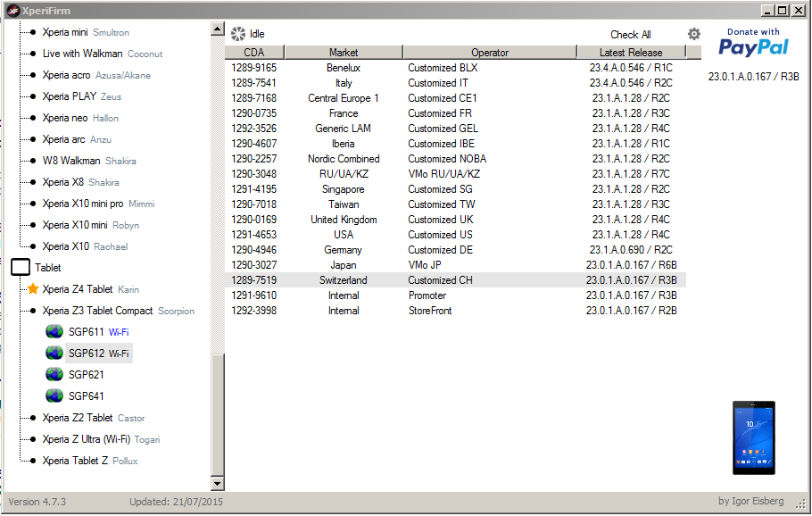Sort by the CDA column header
The height and width of the screenshot is (516, 812).
(x=254, y=53)
